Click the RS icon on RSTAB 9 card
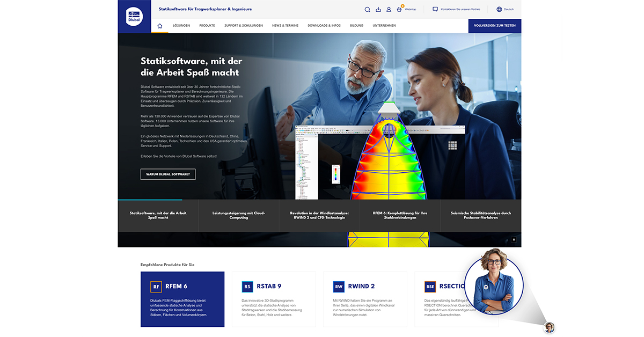This screenshot has height=337, width=644. click(247, 287)
